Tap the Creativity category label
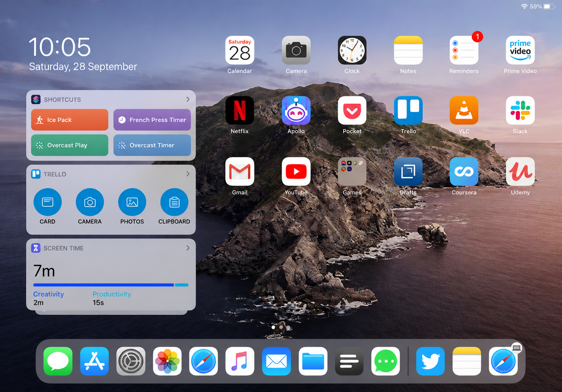 (x=49, y=294)
